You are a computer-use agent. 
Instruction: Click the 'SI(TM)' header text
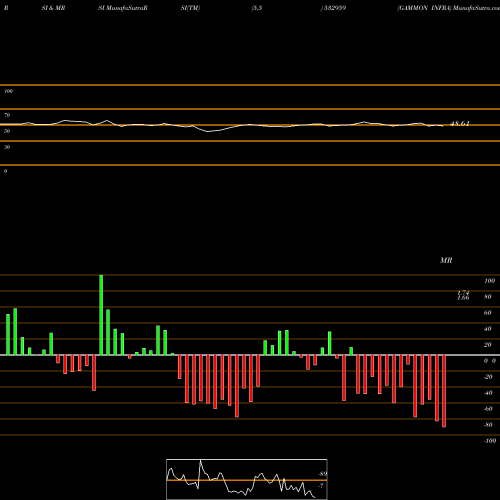(190, 8)
